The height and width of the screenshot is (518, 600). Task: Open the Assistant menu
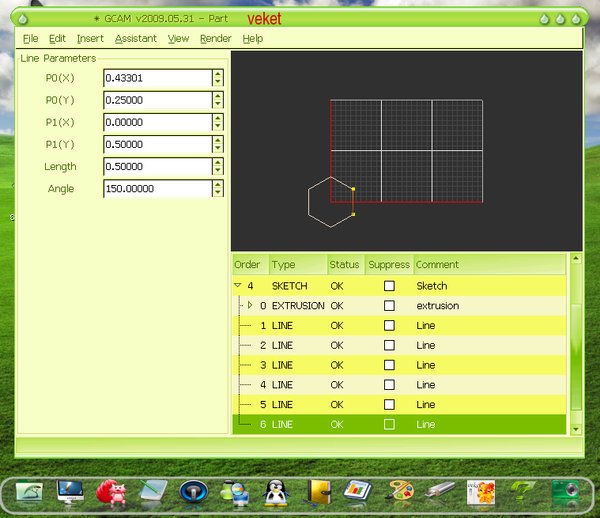[135, 38]
